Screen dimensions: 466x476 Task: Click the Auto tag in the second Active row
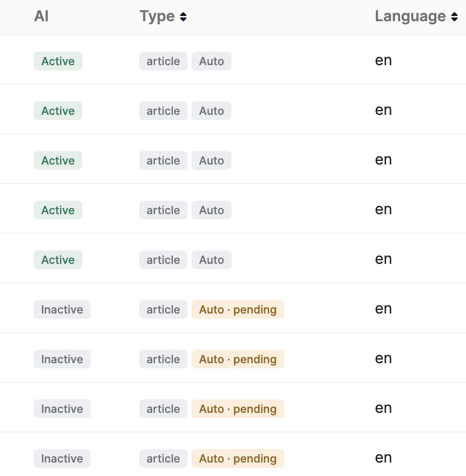click(x=211, y=111)
